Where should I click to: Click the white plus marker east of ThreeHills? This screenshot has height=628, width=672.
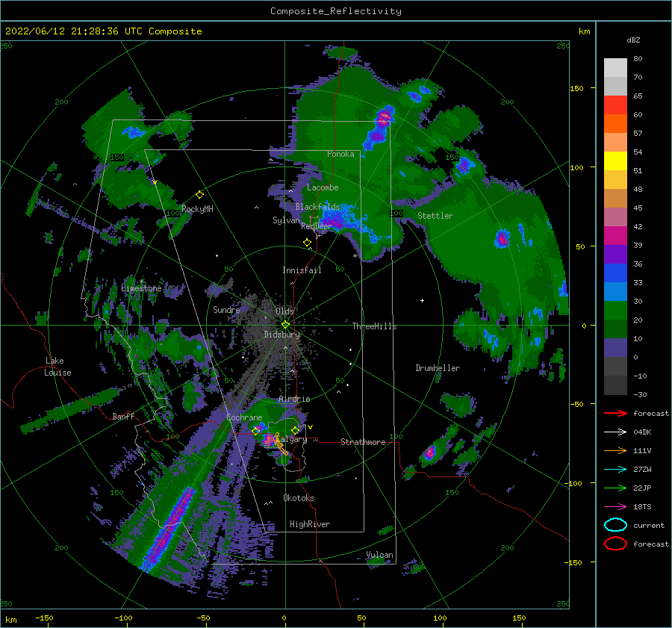pyautogui.click(x=422, y=300)
